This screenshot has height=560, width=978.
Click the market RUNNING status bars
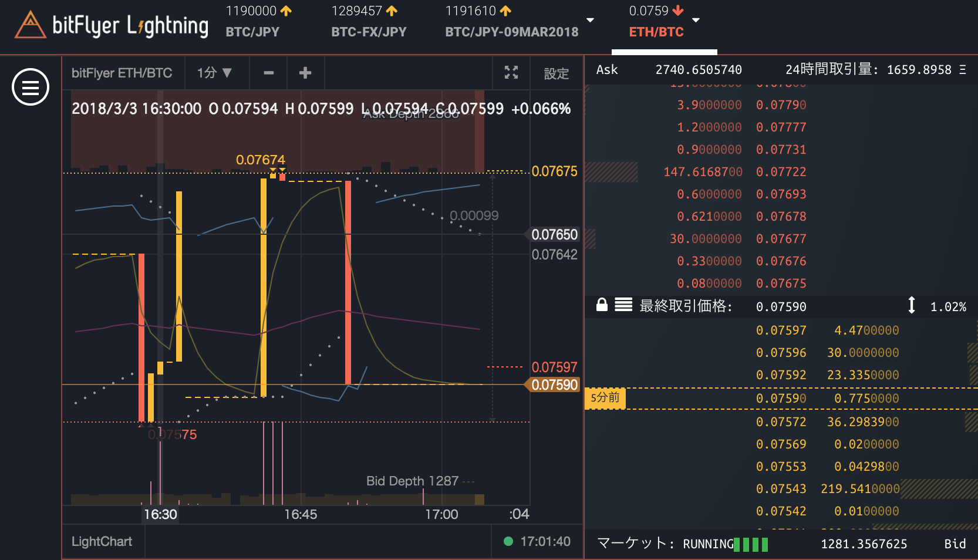point(751,544)
